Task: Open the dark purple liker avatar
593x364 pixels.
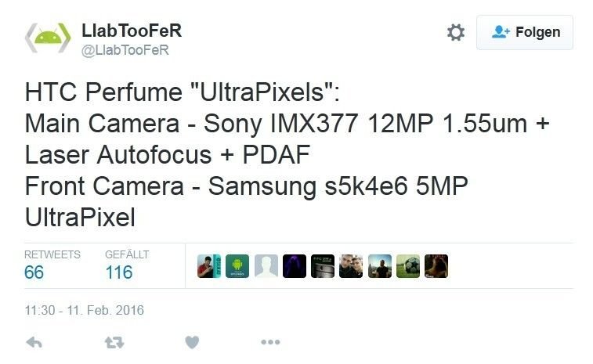Action: coord(295,266)
